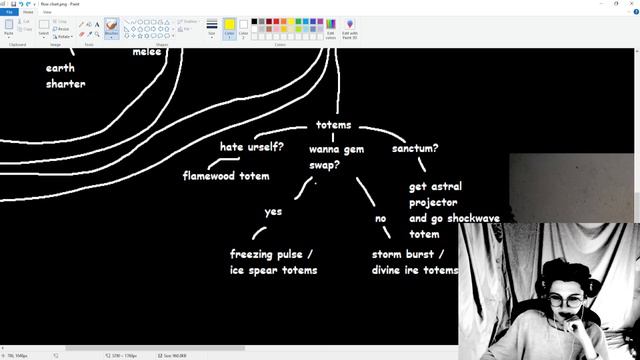Switch to the Home ribbon tab

(28, 12)
